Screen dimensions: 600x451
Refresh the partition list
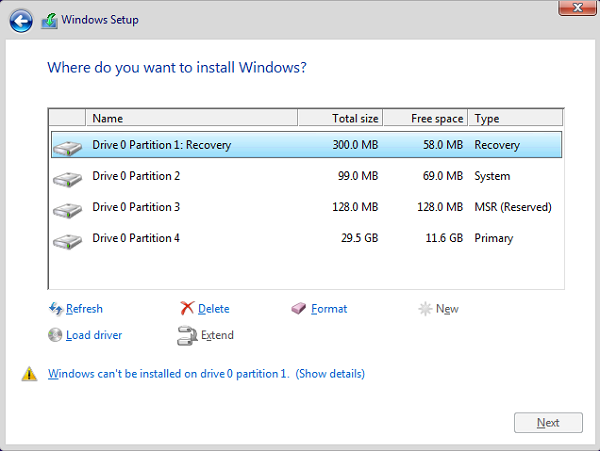(x=84, y=309)
